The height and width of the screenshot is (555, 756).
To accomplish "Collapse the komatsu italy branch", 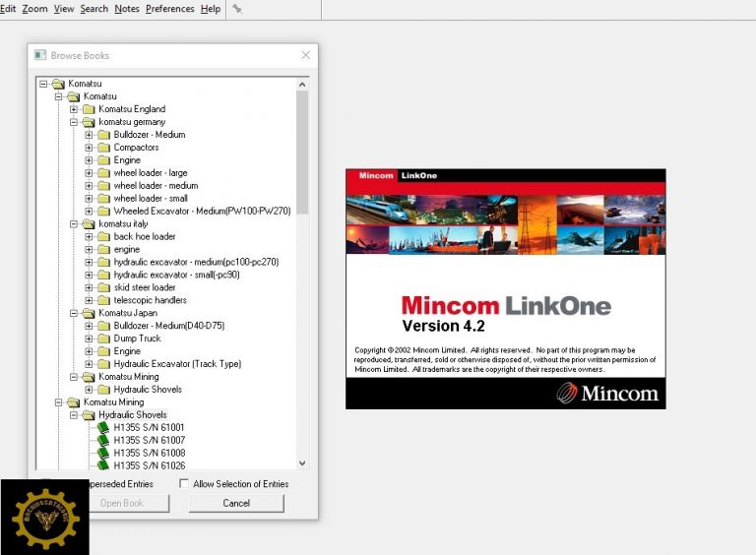I will click(74, 224).
